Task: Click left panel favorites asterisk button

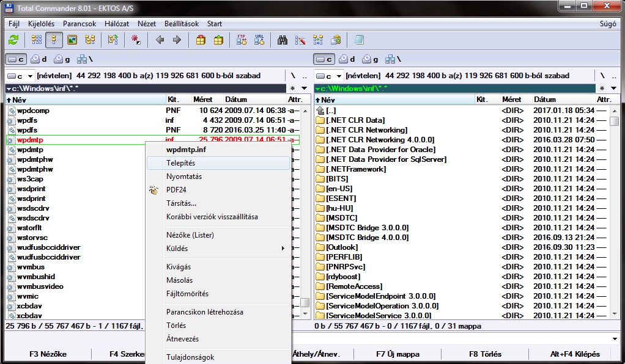Action: coord(292,89)
